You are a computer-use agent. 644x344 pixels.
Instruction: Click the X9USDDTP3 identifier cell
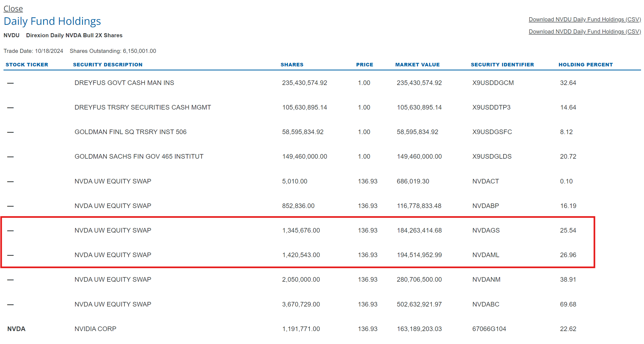click(x=491, y=107)
